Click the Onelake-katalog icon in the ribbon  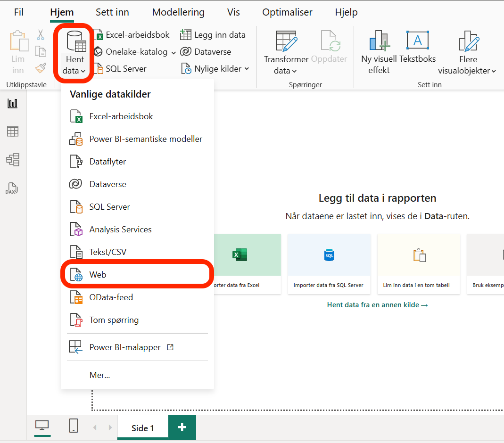98,52
